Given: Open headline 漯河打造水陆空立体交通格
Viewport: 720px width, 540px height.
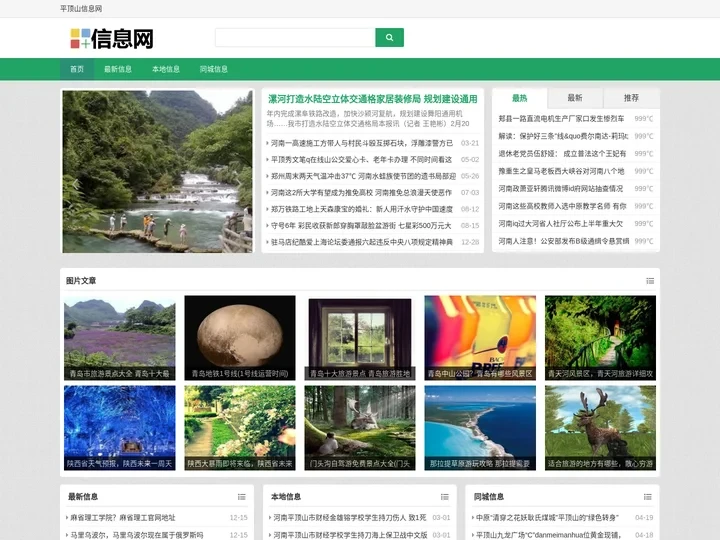Looking at the screenshot, I should pyautogui.click(x=372, y=99).
